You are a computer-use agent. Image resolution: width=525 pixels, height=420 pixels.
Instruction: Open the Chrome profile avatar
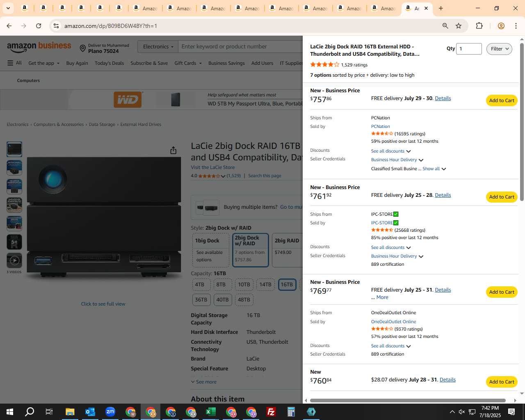pos(501,26)
